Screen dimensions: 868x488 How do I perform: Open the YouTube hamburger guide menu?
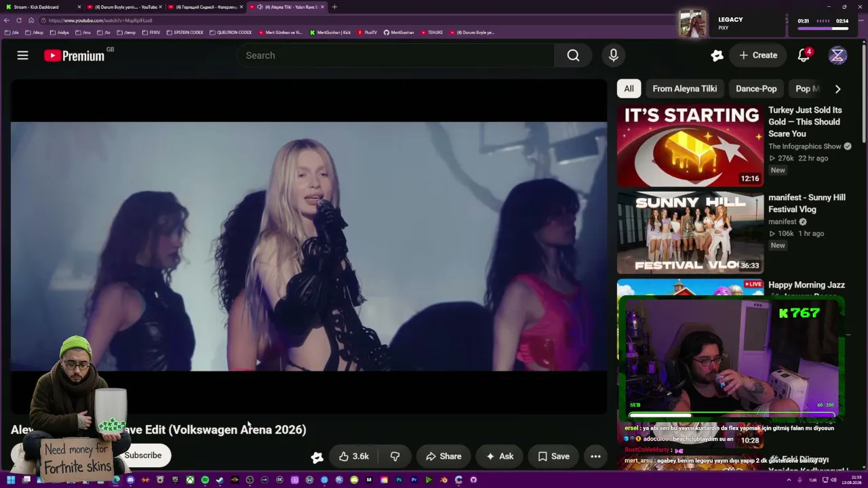click(22, 56)
